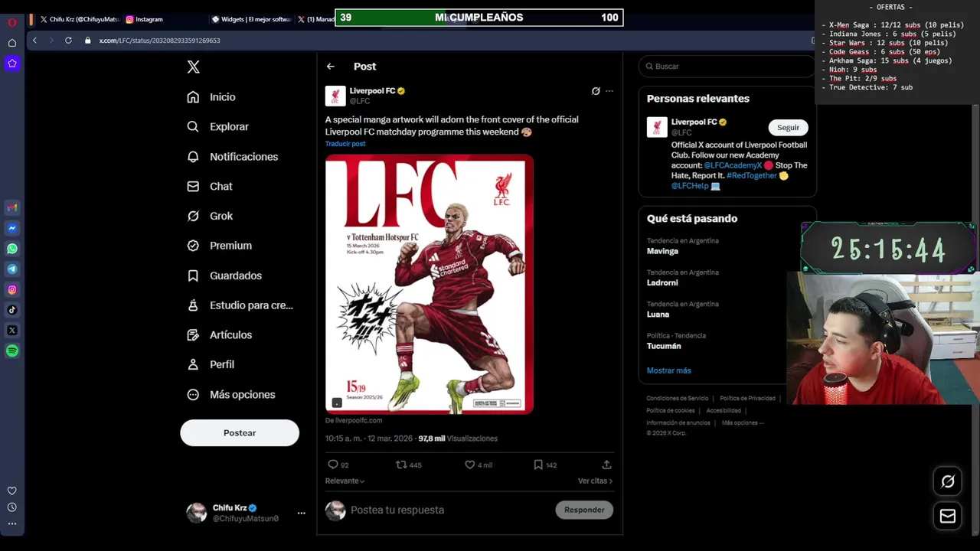Open the #RedTogether hashtag
Viewport: 980px width, 551px height.
[x=751, y=175]
